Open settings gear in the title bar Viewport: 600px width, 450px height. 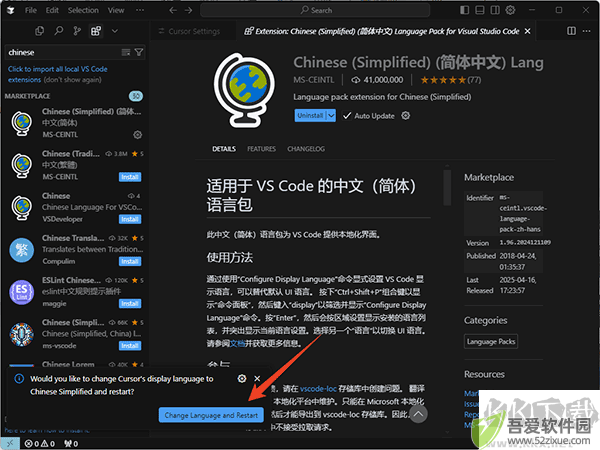(510, 10)
